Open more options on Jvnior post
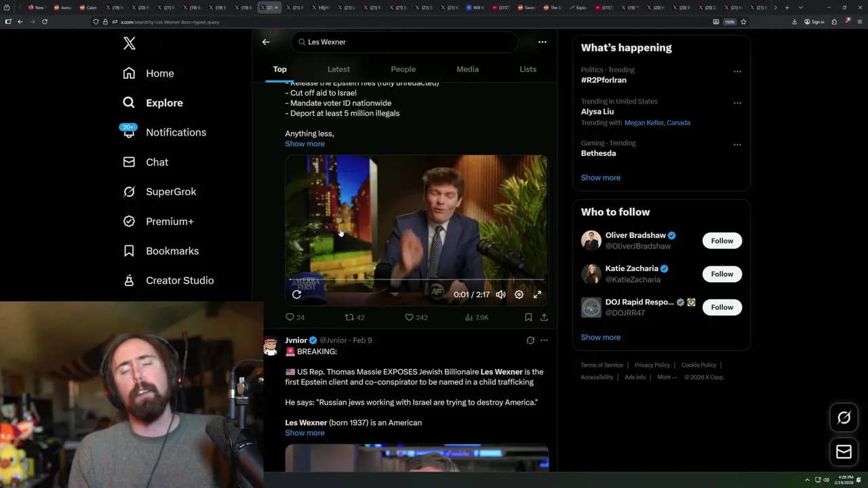 coord(544,340)
